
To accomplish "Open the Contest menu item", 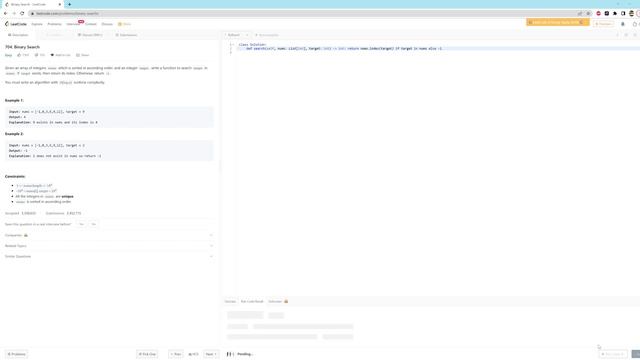I will tap(91, 24).
